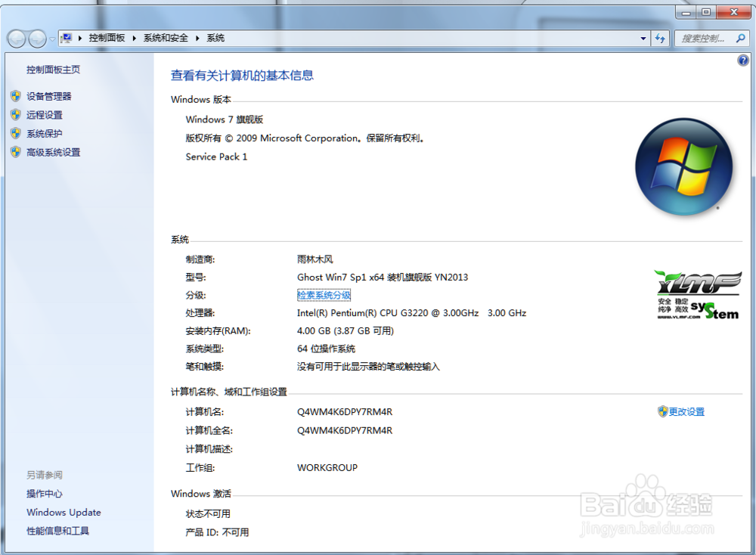Select 系统 in the address breadcrumb

click(x=215, y=38)
